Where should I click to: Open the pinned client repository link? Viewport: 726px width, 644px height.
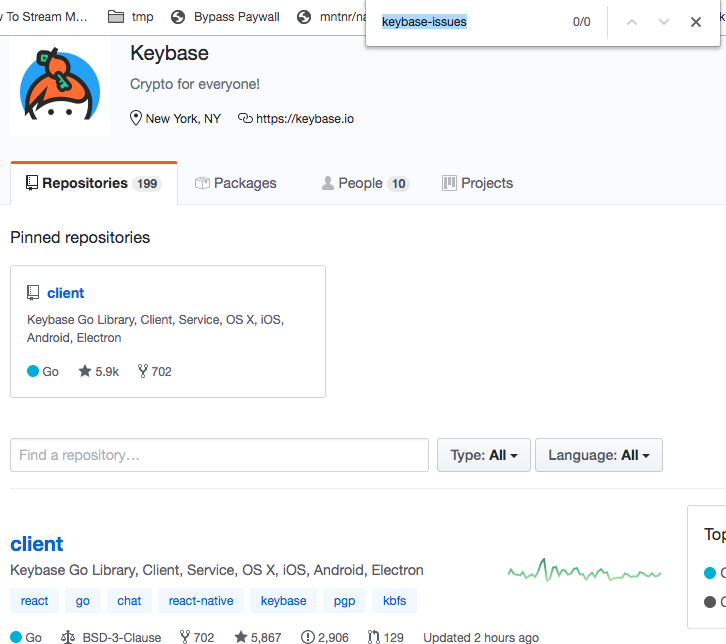pos(65,293)
